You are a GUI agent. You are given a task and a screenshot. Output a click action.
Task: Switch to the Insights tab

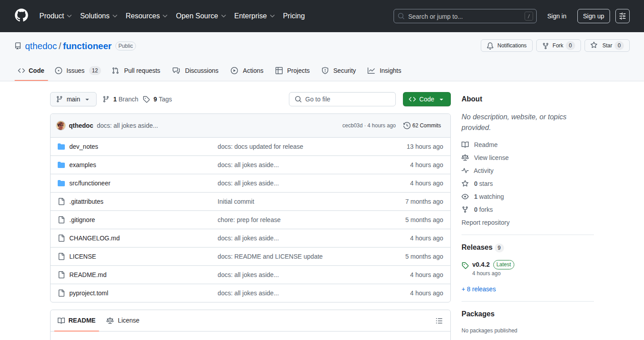(x=384, y=71)
